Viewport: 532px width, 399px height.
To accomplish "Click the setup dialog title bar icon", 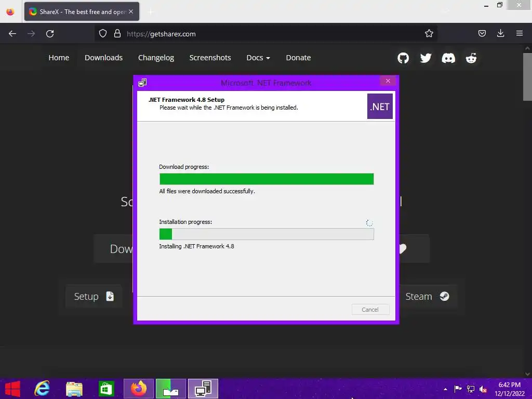I will click(142, 83).
